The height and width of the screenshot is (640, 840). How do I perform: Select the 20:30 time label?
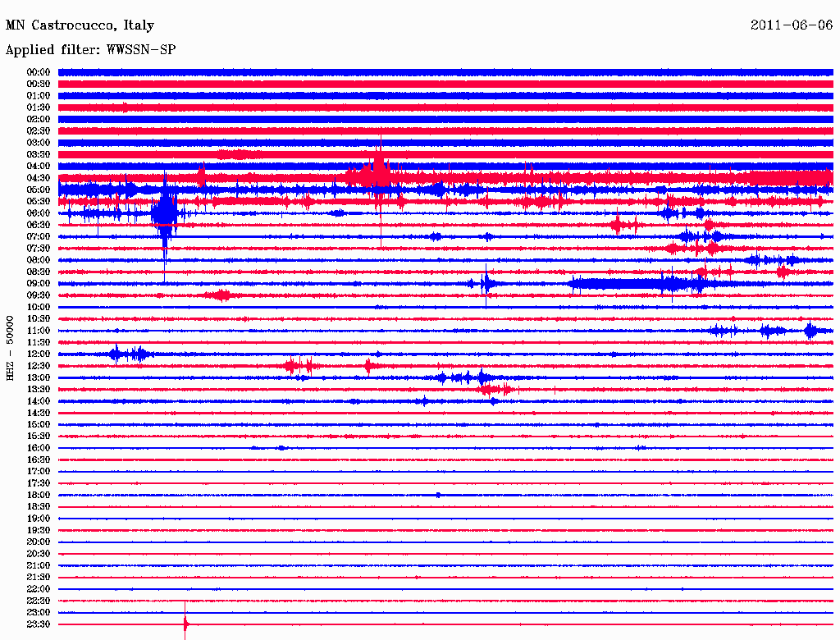(x=39, y=554)
